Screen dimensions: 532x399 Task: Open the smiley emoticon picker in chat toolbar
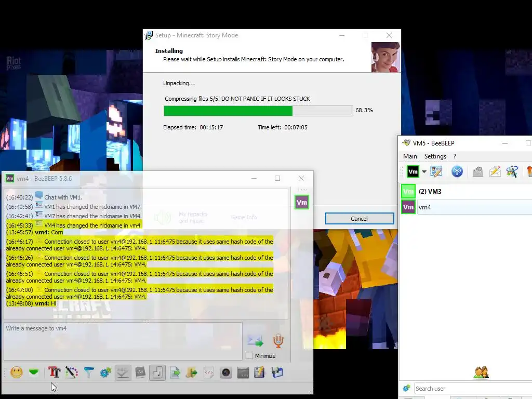(x=16, y=372)
